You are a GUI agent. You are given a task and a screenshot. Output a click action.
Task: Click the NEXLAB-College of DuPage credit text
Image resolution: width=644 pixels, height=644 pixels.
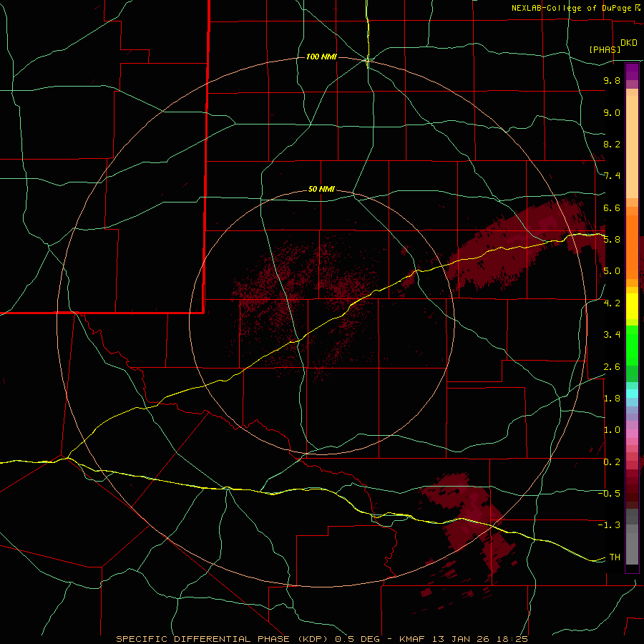(x=576, y=8)
